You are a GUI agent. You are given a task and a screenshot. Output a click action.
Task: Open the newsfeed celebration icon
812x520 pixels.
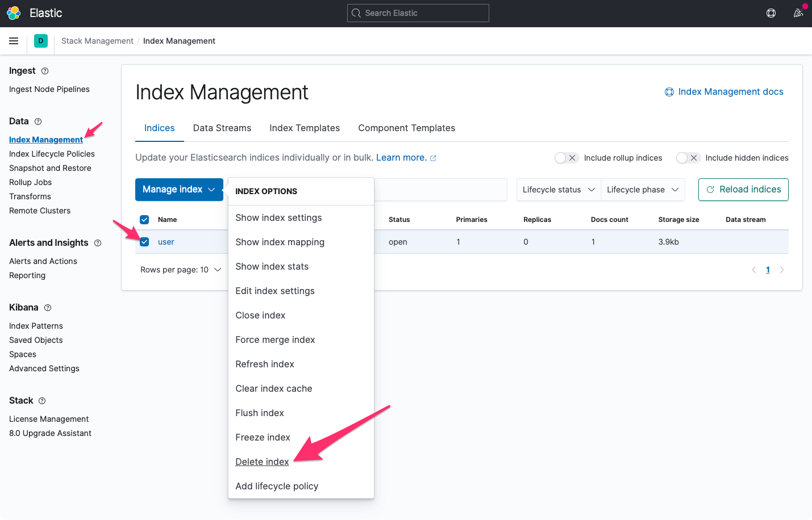point(798,13)
